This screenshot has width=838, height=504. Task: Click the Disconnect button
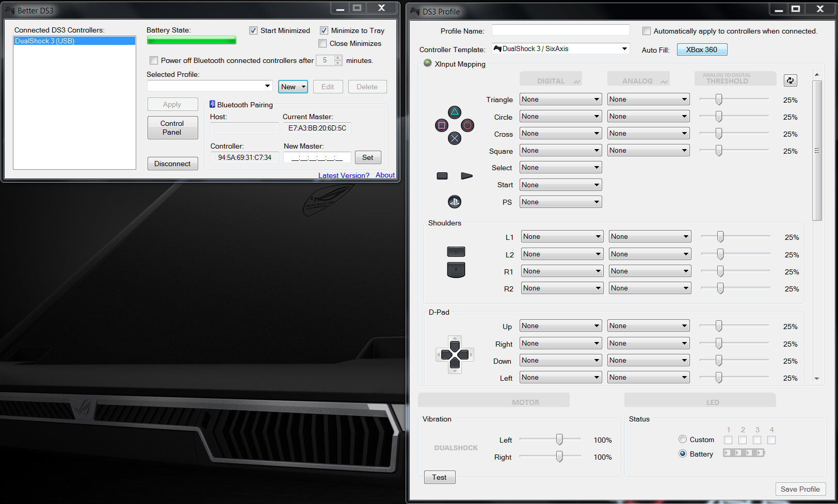coord(172,164)
